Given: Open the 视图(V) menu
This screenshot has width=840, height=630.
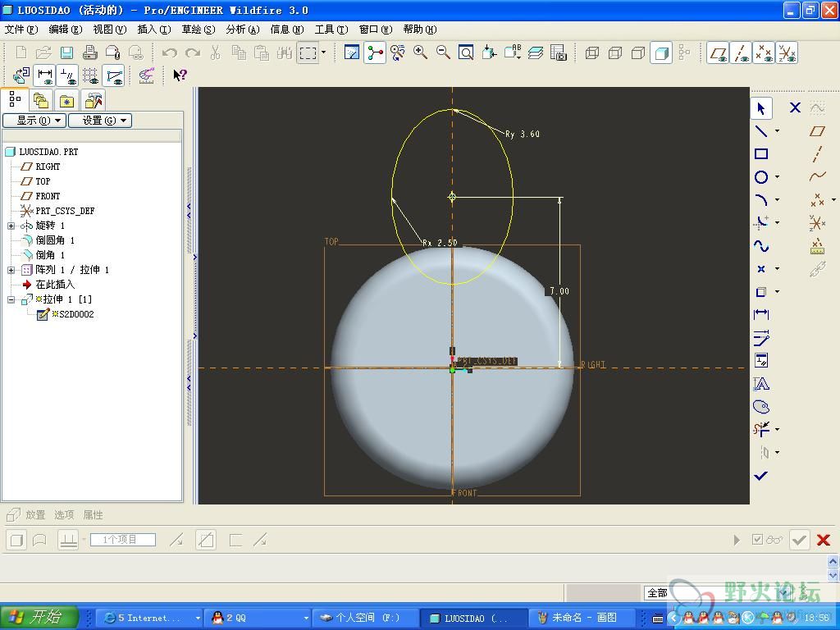Looking at the screenshot, I should pos(110,29).
